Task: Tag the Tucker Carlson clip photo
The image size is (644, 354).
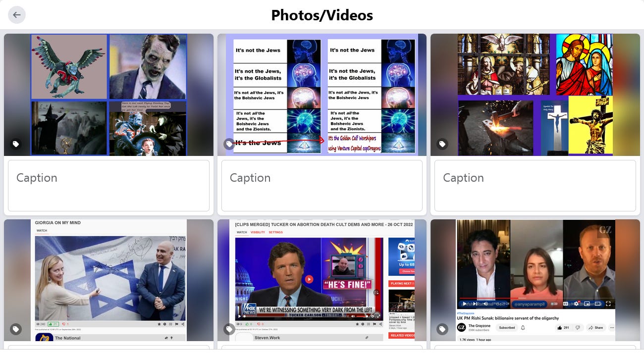Action: pos(229,329)
